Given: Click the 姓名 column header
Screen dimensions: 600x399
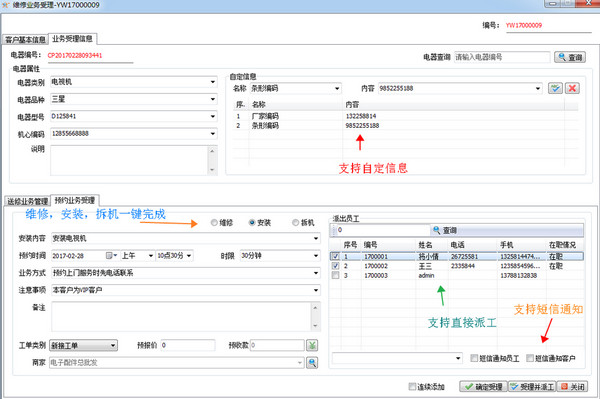Looking at the screenshot, I should [x=425, y=245].
